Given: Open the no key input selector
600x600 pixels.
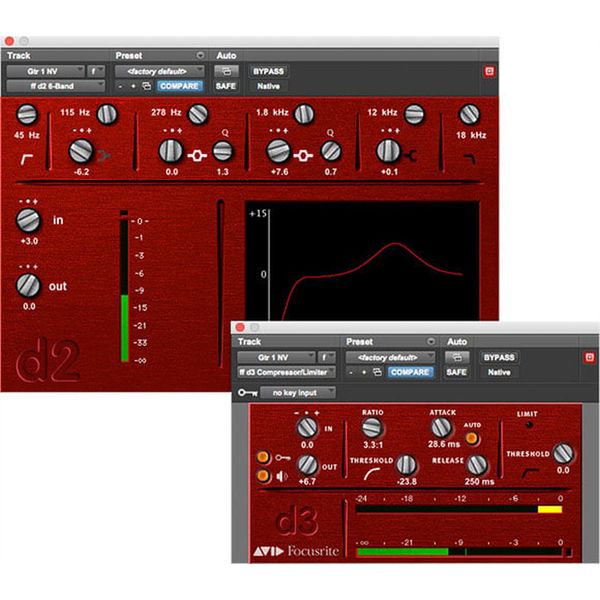Looking at the screenshot, I should coord(298,393).
